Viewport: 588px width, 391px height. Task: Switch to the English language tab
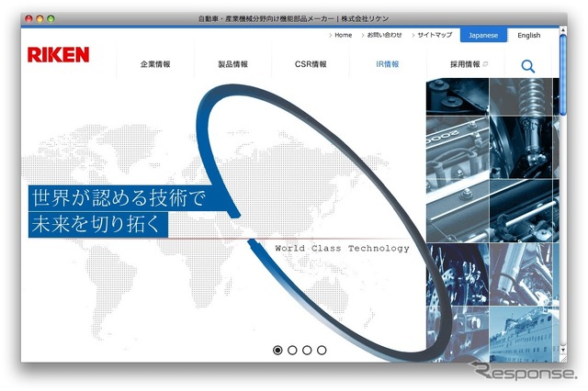(529, 35)
